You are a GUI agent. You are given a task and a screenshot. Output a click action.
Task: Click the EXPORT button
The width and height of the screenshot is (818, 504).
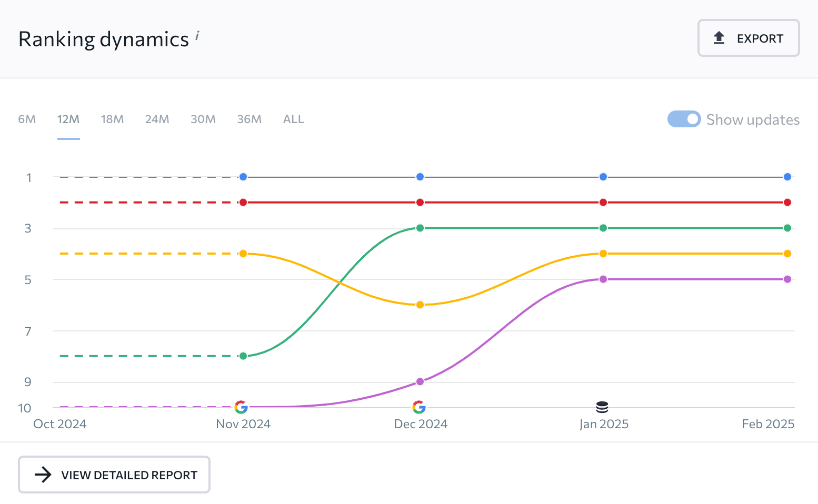click(x=749, y=38)
